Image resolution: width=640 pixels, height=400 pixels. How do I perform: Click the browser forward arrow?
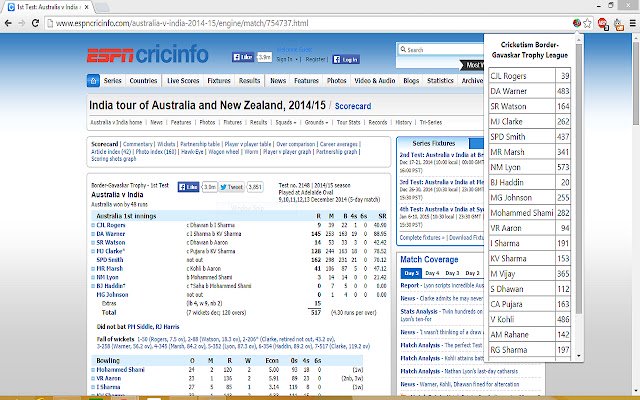21,23
